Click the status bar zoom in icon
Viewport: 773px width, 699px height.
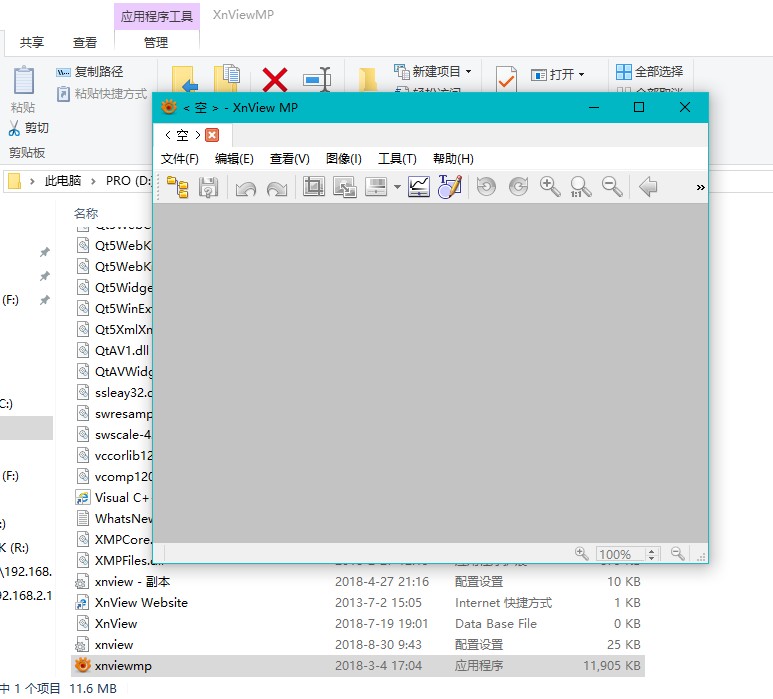point(582,554)
